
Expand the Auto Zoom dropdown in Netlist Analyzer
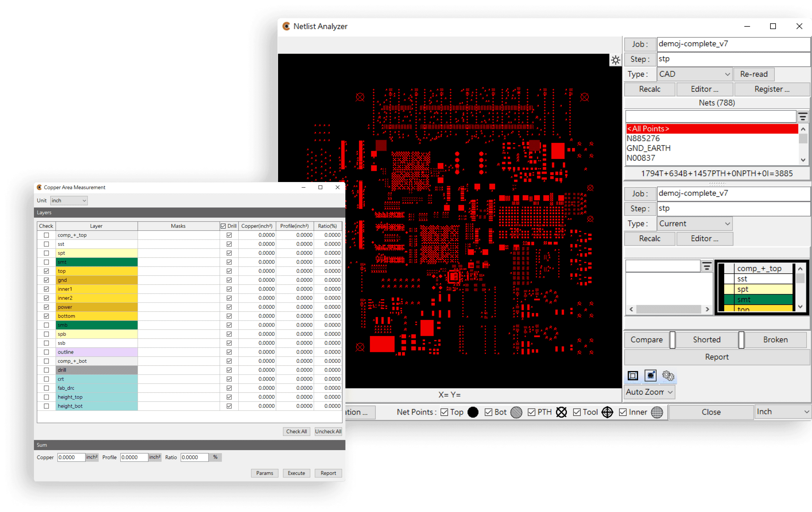click(x=667, y=391)
